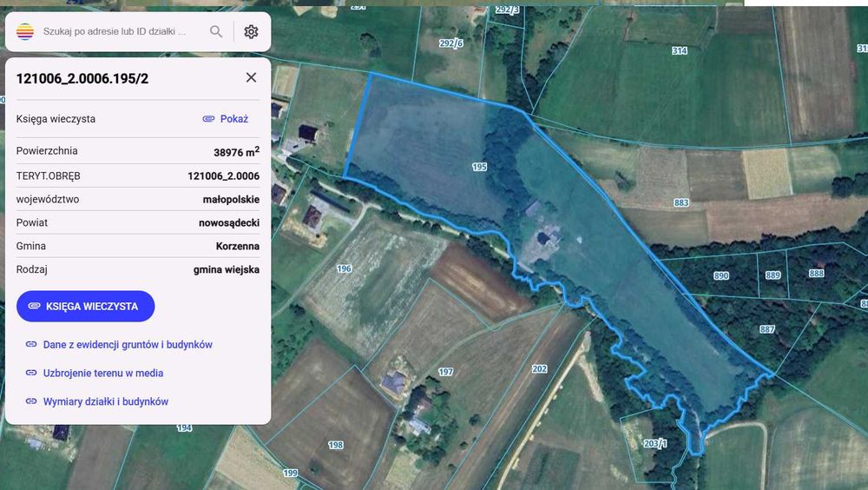Close the parcel details panel

tap(252, 77)
